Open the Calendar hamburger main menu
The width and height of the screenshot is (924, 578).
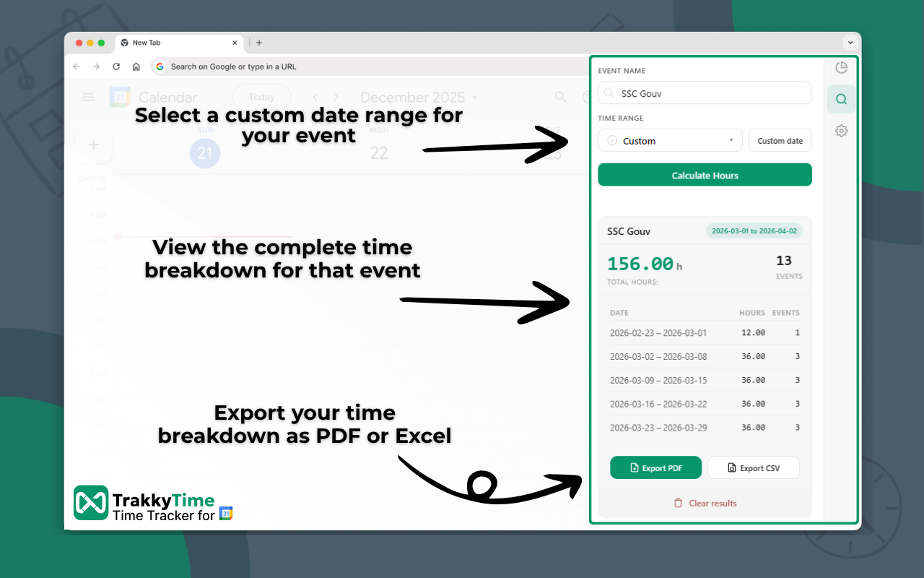(89, 97)
